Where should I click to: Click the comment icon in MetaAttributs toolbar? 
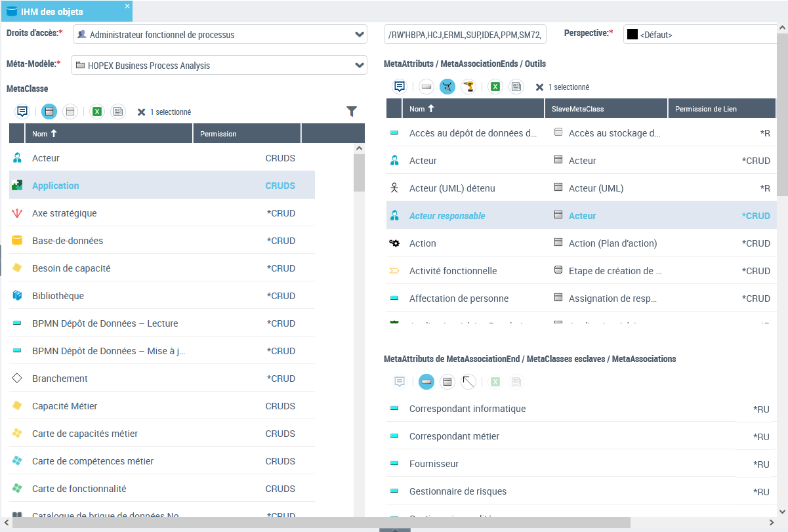tap(400, 87)
